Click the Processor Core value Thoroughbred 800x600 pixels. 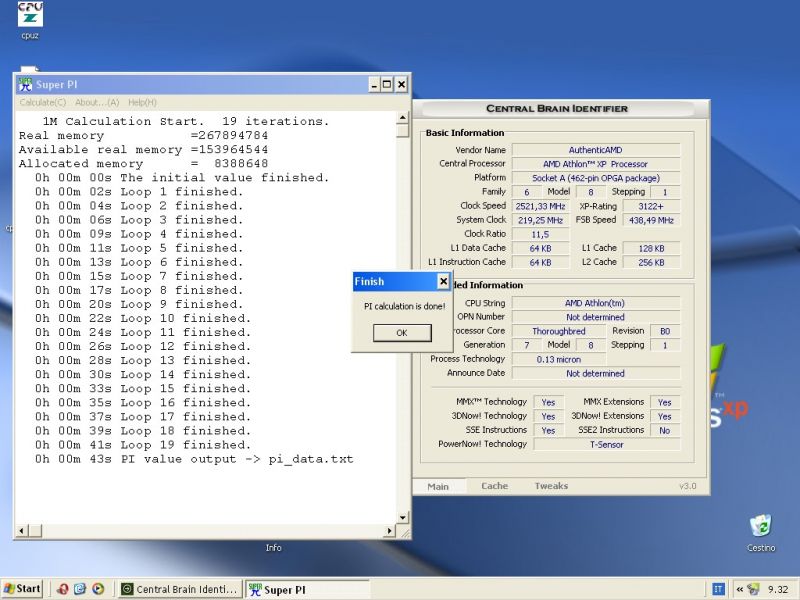(559, 331)
